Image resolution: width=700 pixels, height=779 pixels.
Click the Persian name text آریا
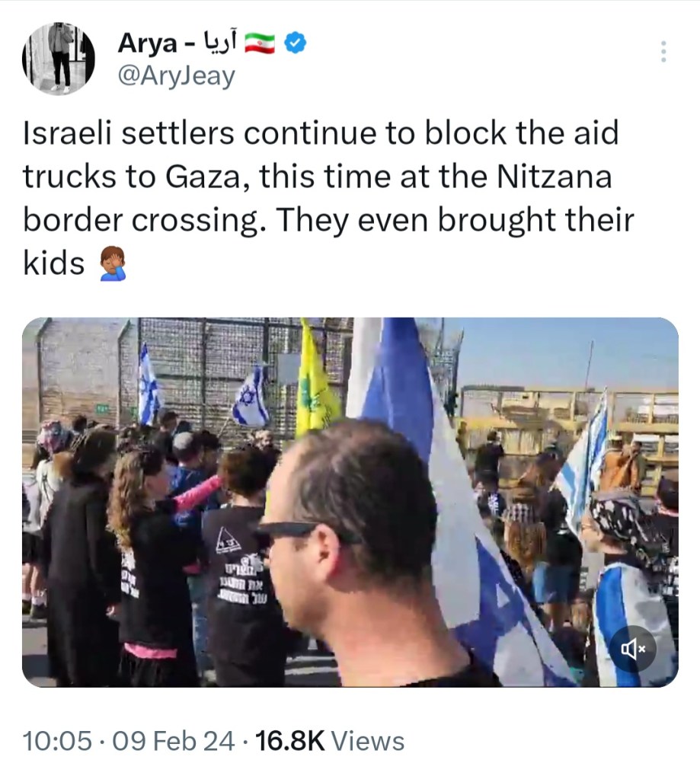220,43
